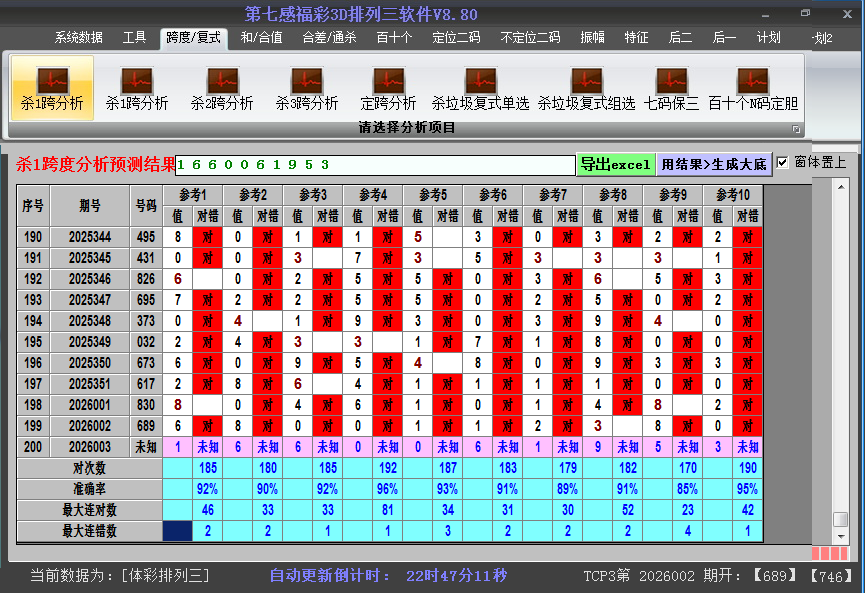Click the 导出excel button

click(615, 165)
